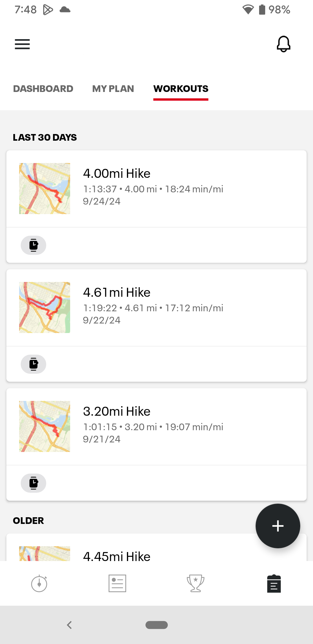Open the news feed icon in bottom bar

(117, 583)
